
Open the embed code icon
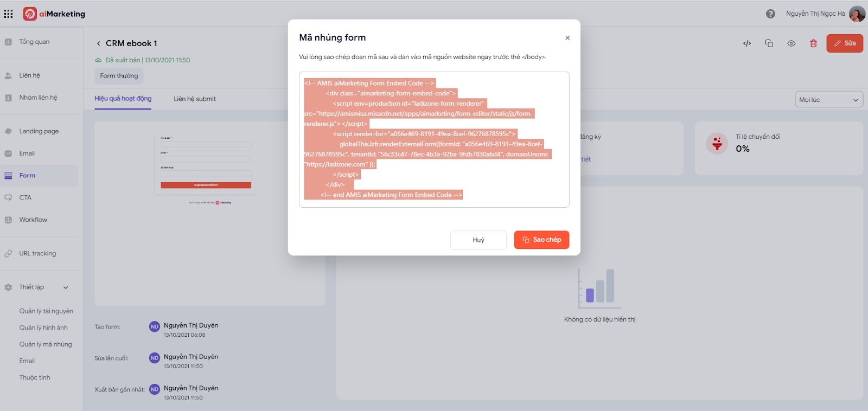[747, 43]
